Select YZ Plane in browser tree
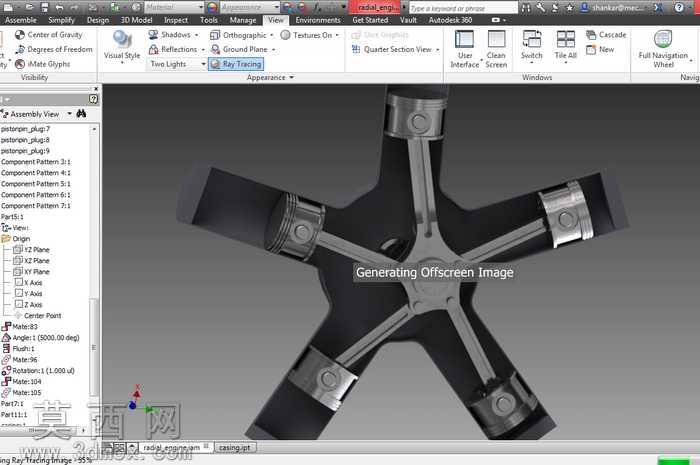Image resolution: width=700 pixels, height=465 pixels. coord(31,250)
